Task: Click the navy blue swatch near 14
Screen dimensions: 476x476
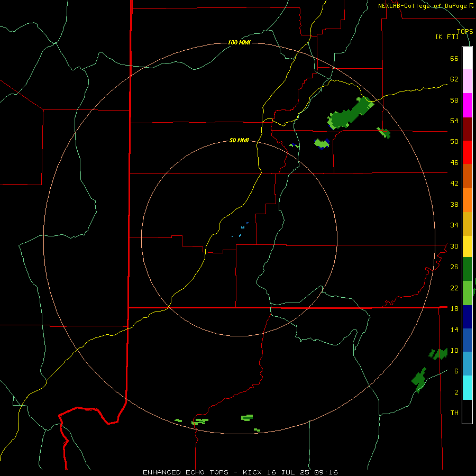Action: (x=467, y=317)
